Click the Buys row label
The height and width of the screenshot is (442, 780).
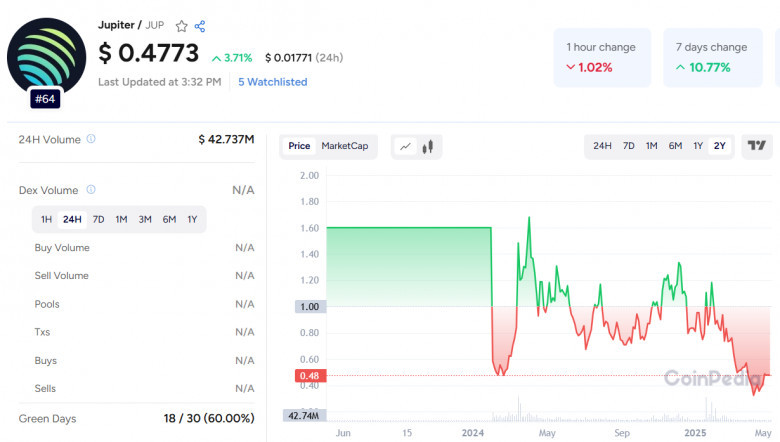pyautogui.click(x=45, y=360)
